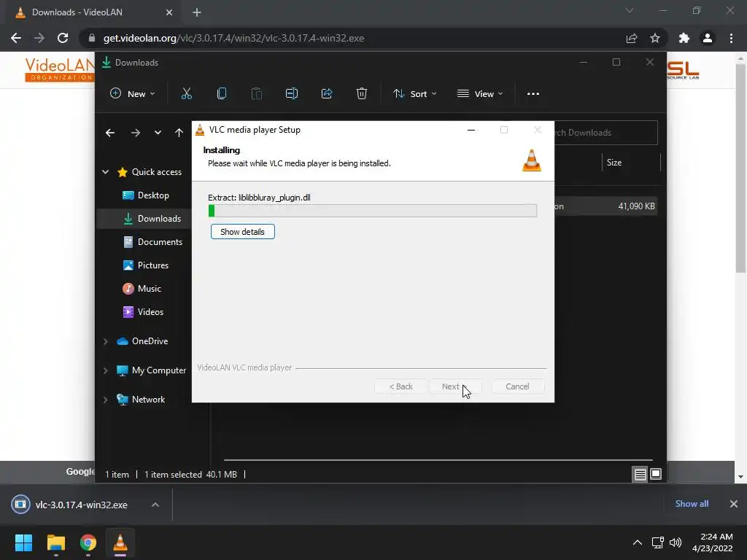Open the Chrome profile avatar

point(708,38)
